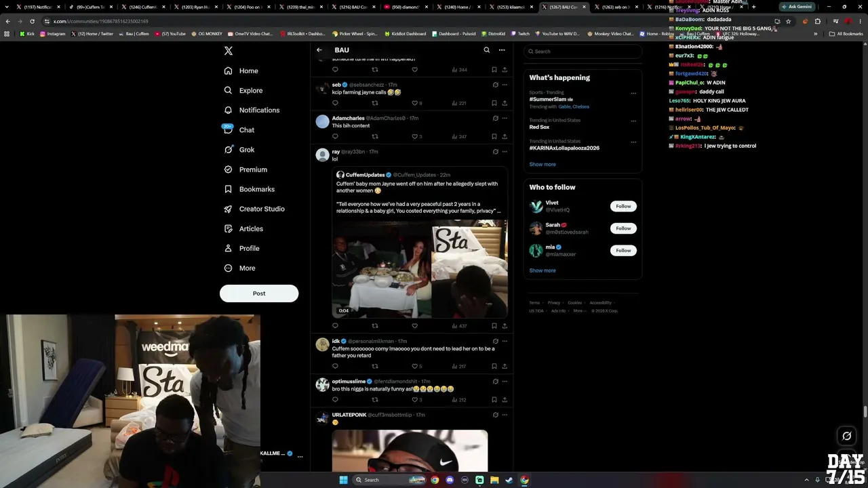This screenshot has width=868, height=488.
Task: Open Home in the X sidebar
Action: pyautogui.click(x=241, y=70)
